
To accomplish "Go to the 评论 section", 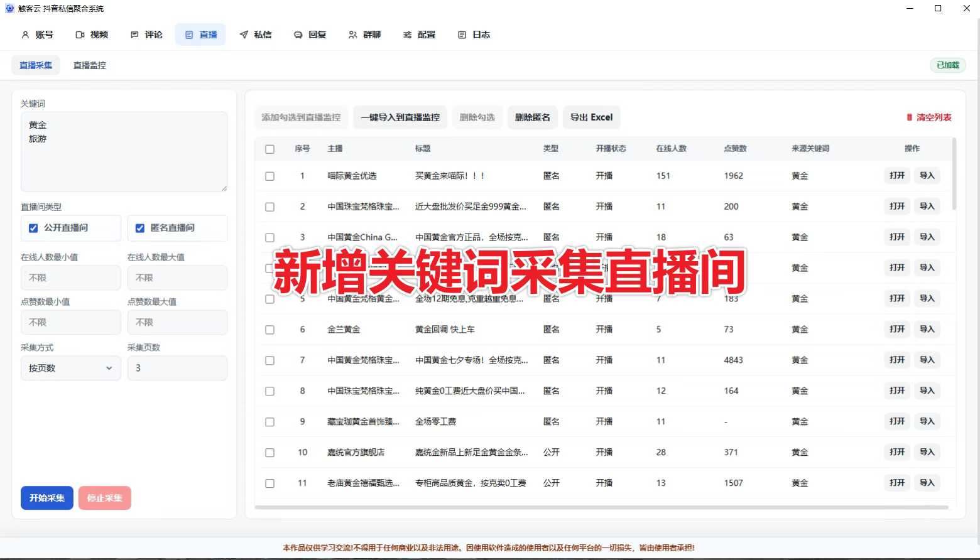I will 146,35.
